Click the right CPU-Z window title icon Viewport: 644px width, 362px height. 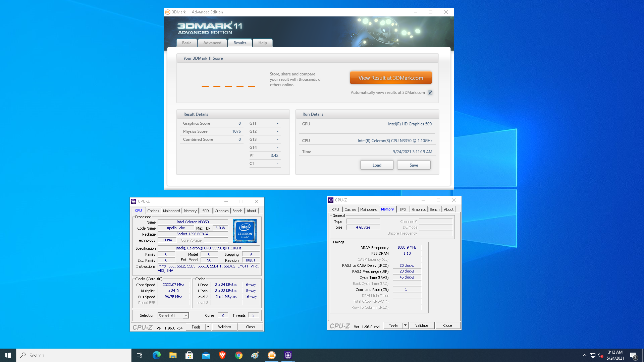pos(331,200)
